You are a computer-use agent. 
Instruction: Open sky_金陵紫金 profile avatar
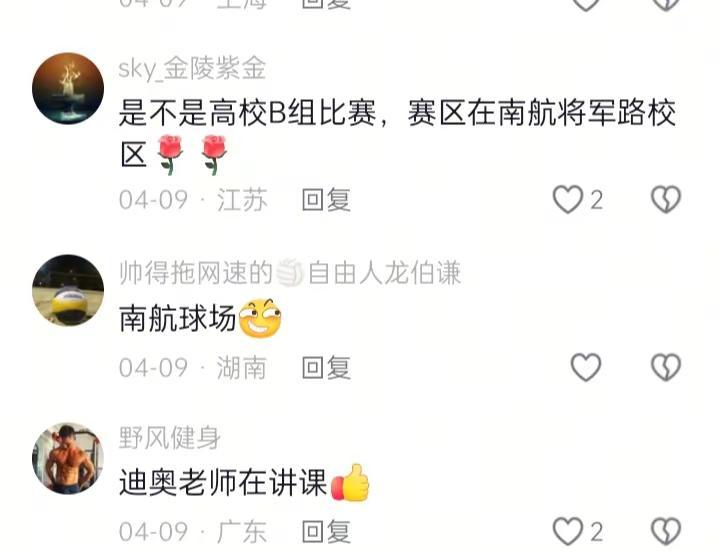coord(68,88)
